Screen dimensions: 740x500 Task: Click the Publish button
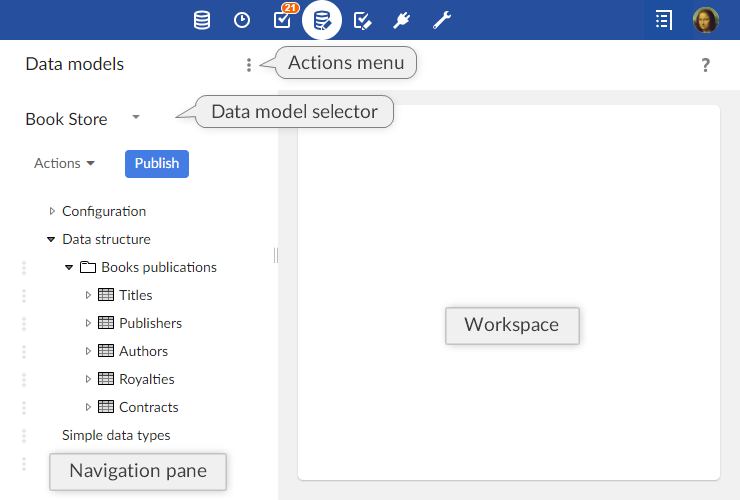[x=157, y=163]
